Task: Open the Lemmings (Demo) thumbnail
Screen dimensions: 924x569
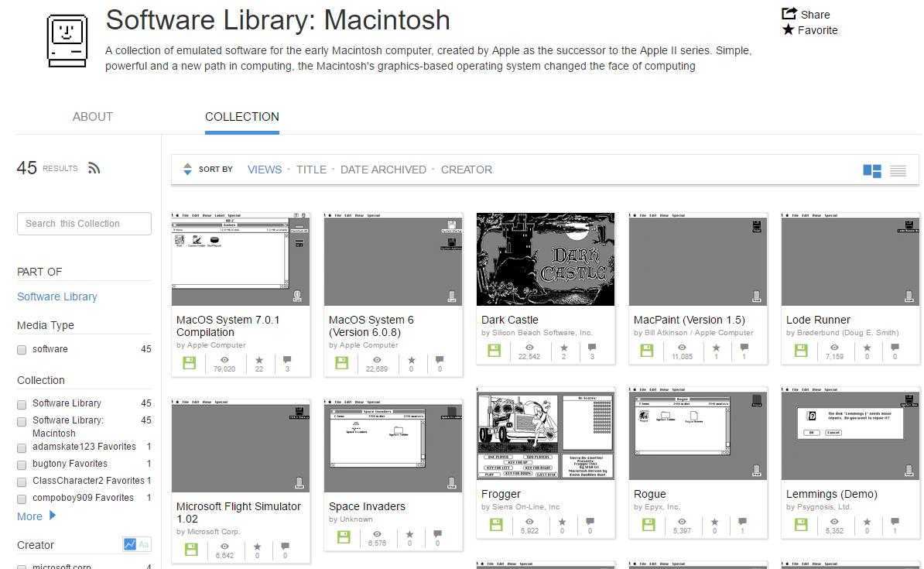Action: pos(850,434)
